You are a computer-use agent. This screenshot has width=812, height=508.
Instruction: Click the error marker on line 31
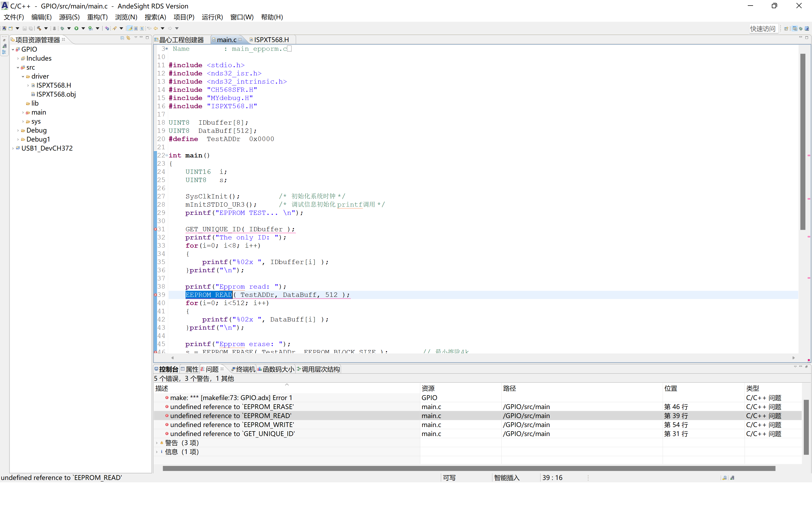pos(155,229)
